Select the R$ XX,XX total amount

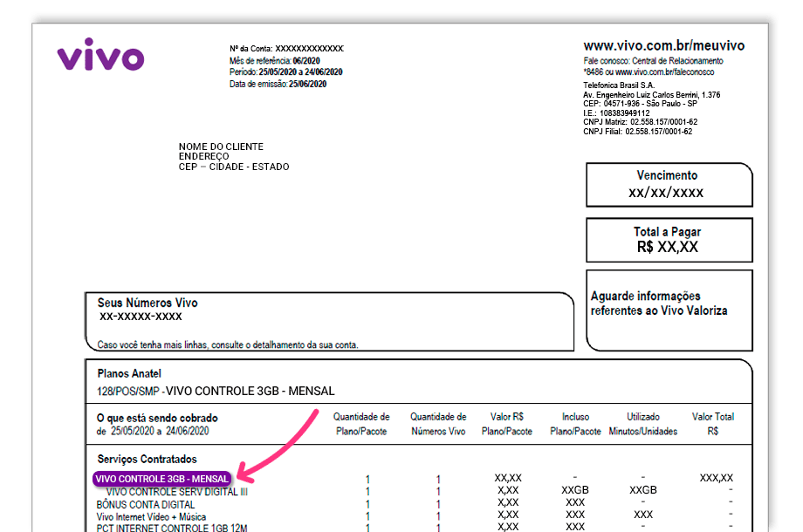[x=668, y=247]
